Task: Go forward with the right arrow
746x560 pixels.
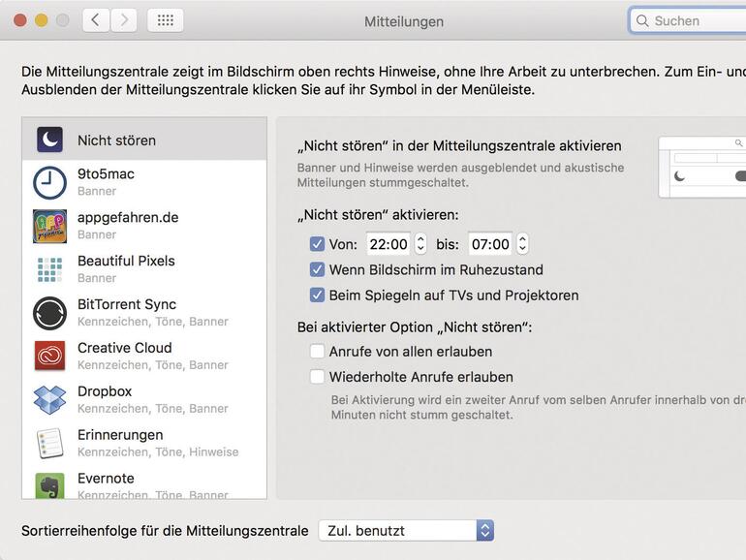Action: (x=124, y=20)
